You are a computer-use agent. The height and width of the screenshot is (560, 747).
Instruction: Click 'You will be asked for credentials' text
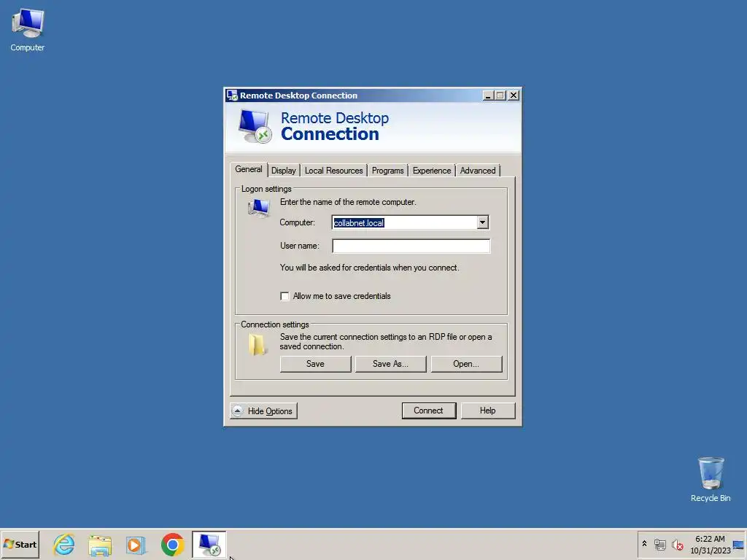tap(369, 268)
